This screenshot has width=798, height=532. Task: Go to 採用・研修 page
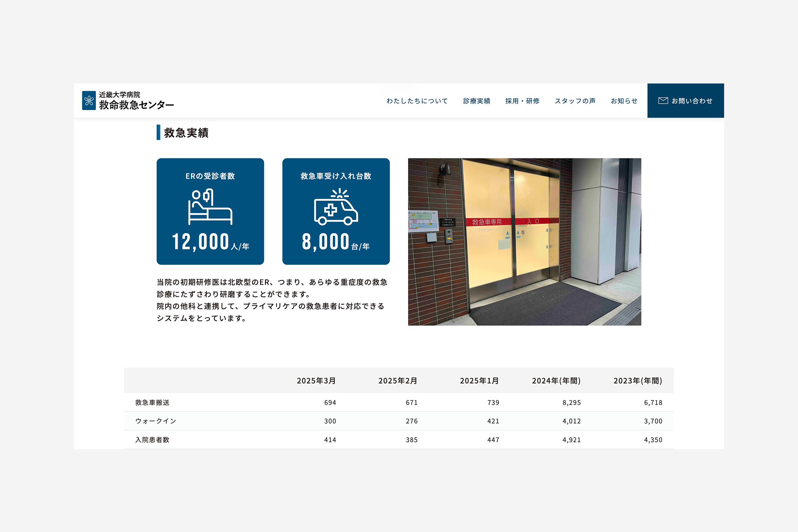pyautogui.click(x=522, y=101)
